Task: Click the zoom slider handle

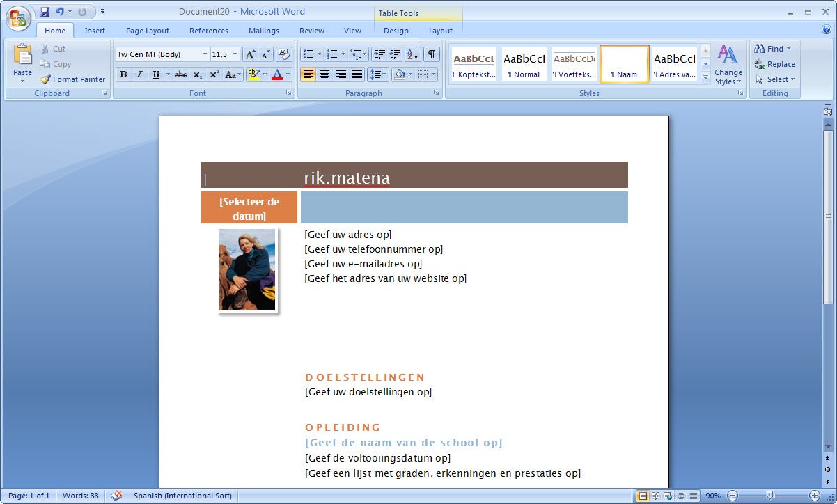Action: tap(769, 496)
